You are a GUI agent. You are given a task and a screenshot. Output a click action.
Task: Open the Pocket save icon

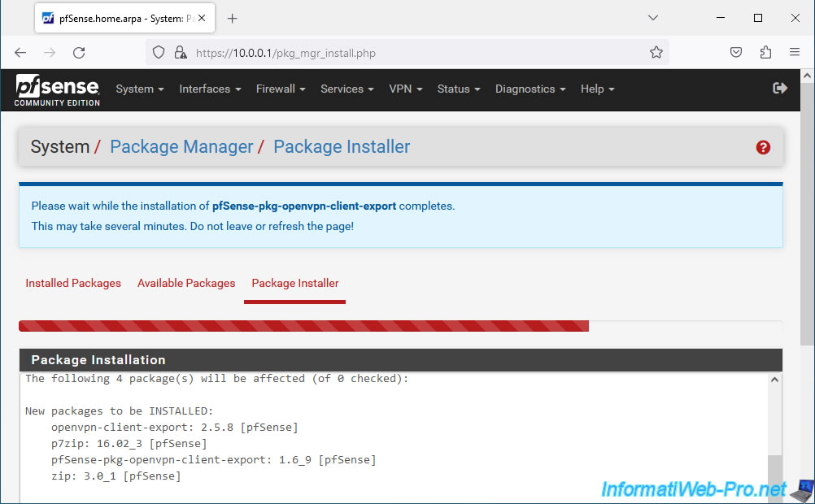pos(735,52)
